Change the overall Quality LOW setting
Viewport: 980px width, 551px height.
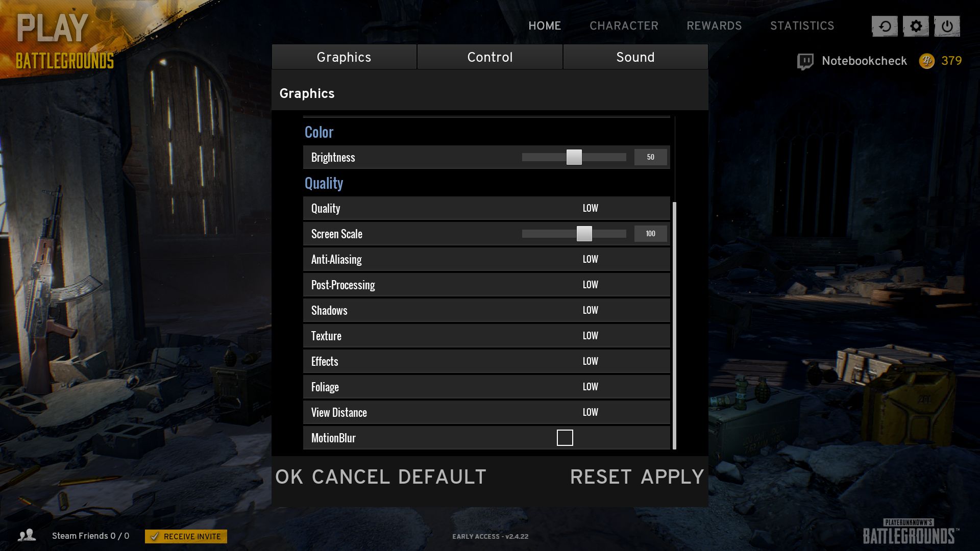pos(590,208)
